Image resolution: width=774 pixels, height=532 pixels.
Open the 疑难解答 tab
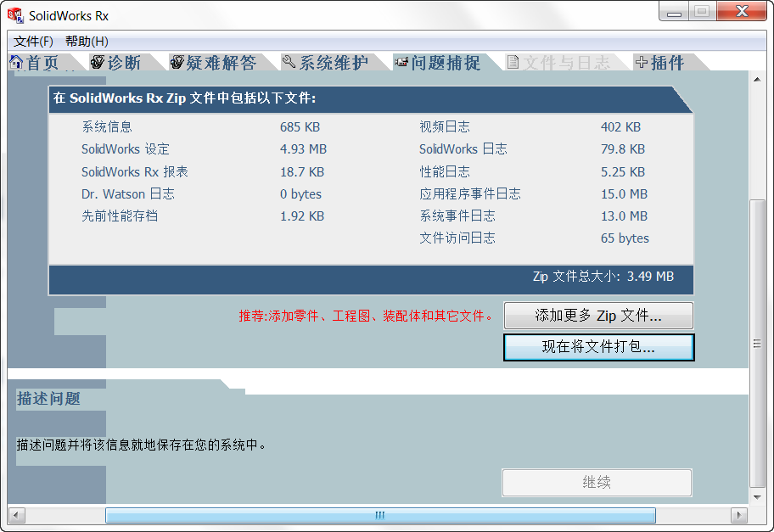(222, 62)
